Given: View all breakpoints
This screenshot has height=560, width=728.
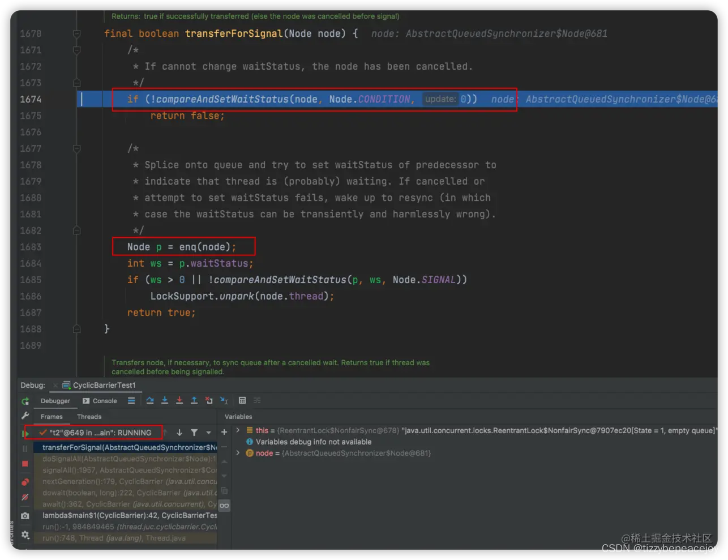Looking at the screenshot, I should tap(25, 482).
